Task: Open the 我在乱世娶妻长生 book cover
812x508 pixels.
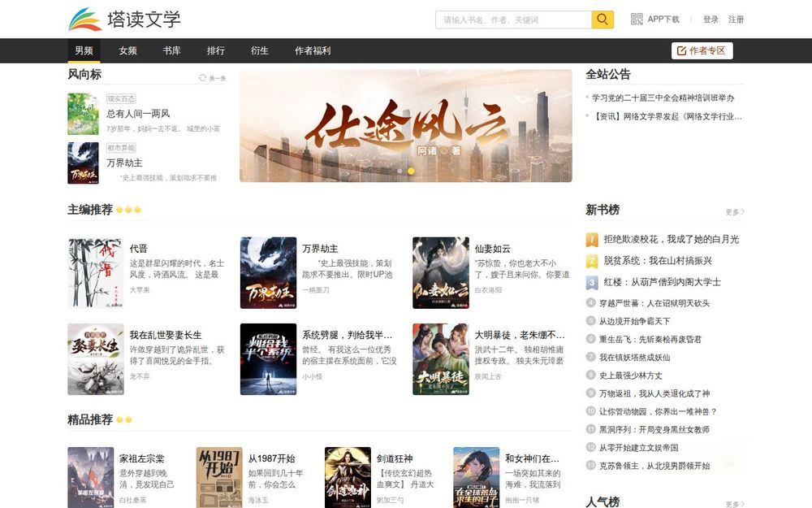Action: pyautogui.click(x=96, y=359)
